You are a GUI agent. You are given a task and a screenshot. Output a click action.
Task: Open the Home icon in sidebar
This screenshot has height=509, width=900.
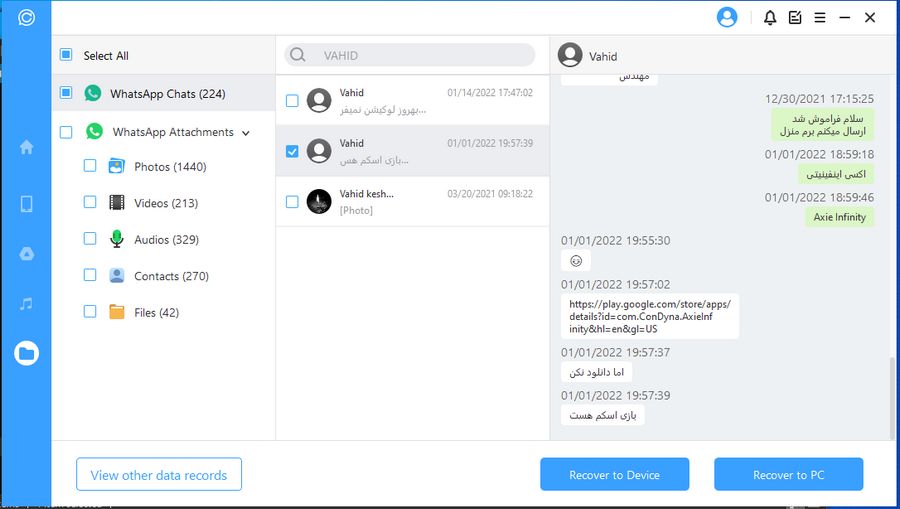[x=26, y=147]
